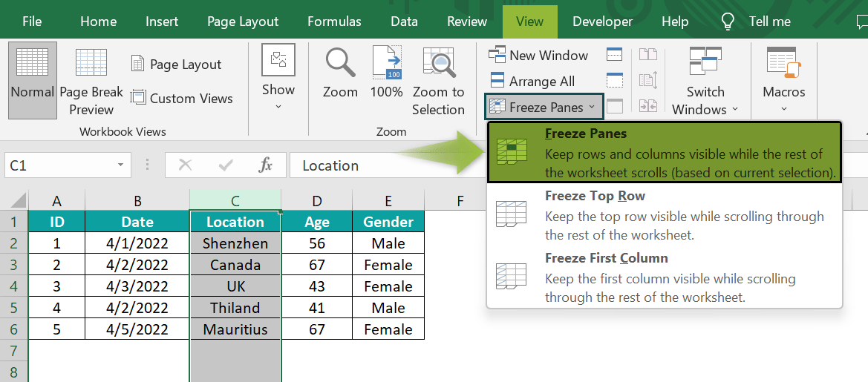This screenshot has height=382, width=868.
Task: Choose Freeze First Column option
Action: (x=665, y=277)
